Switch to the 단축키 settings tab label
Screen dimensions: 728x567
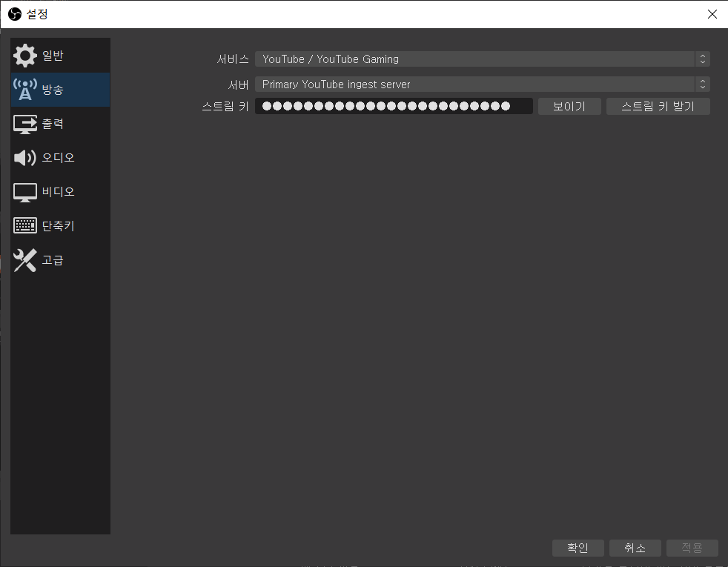58,226
